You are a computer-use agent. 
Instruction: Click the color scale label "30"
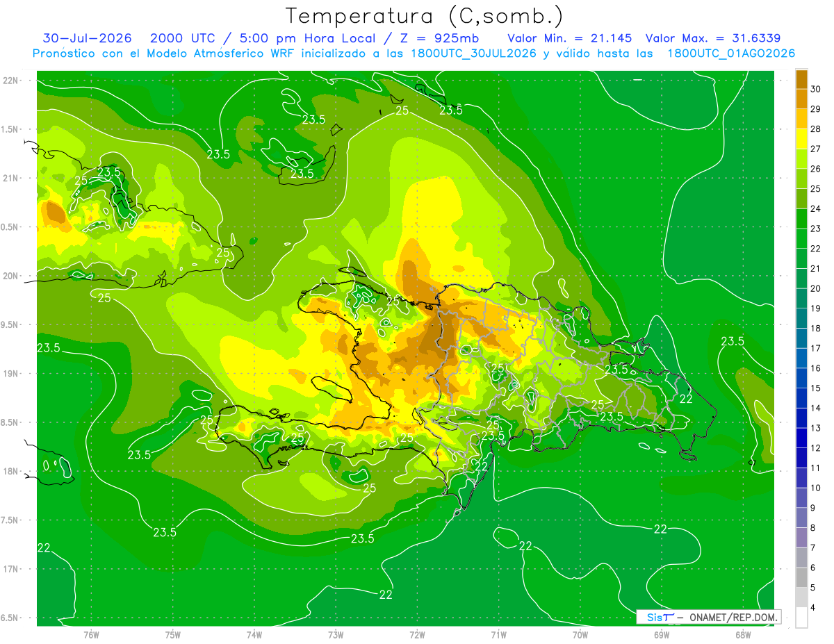[816, 89]
